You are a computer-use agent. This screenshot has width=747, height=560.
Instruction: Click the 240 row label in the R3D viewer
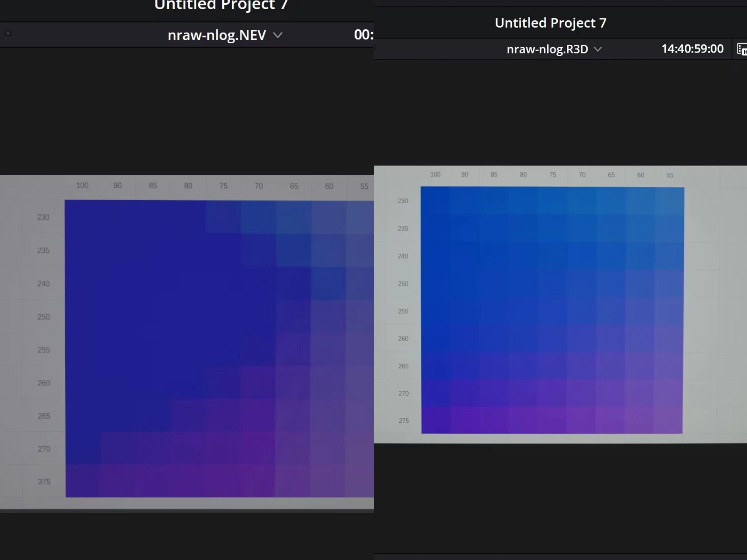(403, 256)
